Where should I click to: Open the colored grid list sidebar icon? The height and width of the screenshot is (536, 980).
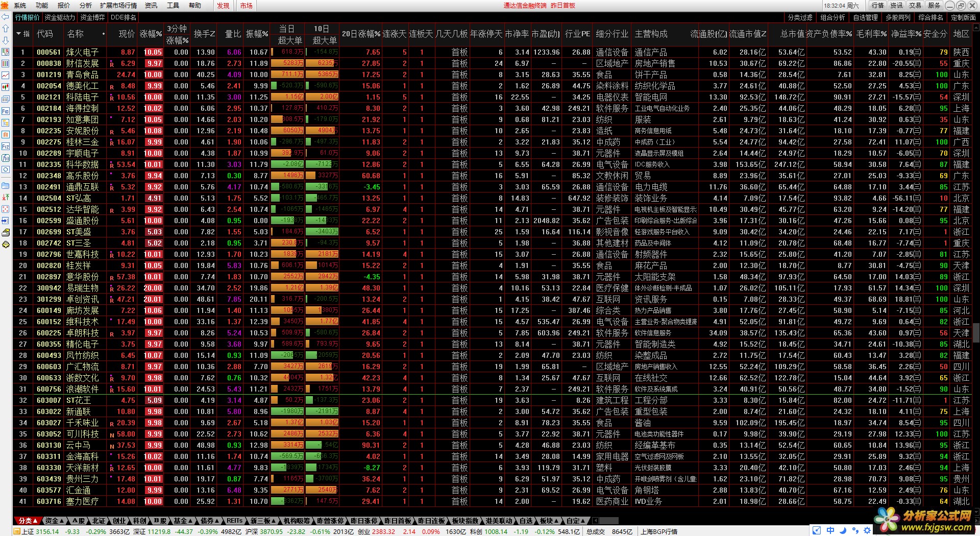click(x=6, y=64)
